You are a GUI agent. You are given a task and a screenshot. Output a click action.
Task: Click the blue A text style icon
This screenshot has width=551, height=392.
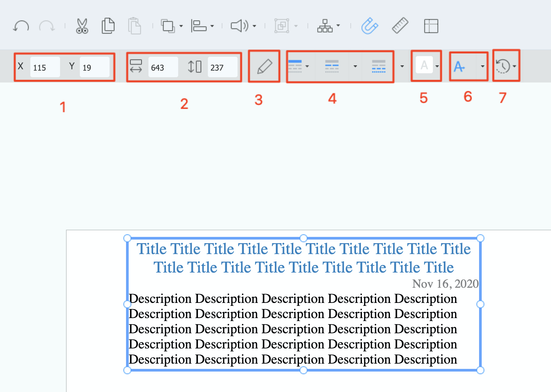click(x=459, y=67)
